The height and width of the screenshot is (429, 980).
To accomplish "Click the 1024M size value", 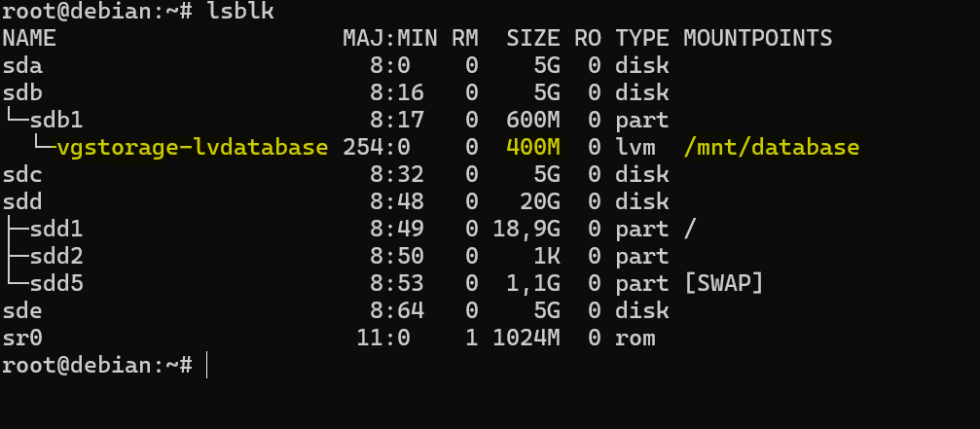I will [x=526, y=339].
